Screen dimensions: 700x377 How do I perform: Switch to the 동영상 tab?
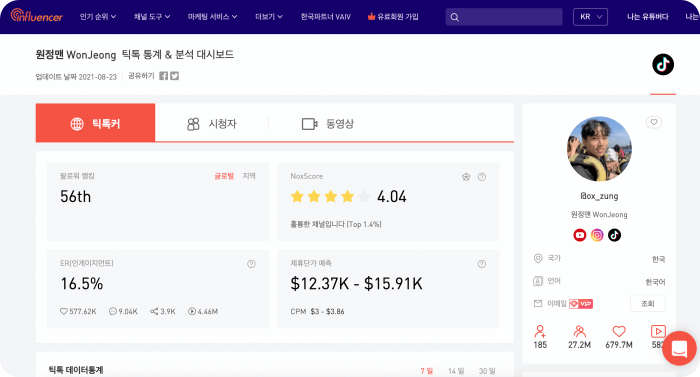(x=328, y=123)
